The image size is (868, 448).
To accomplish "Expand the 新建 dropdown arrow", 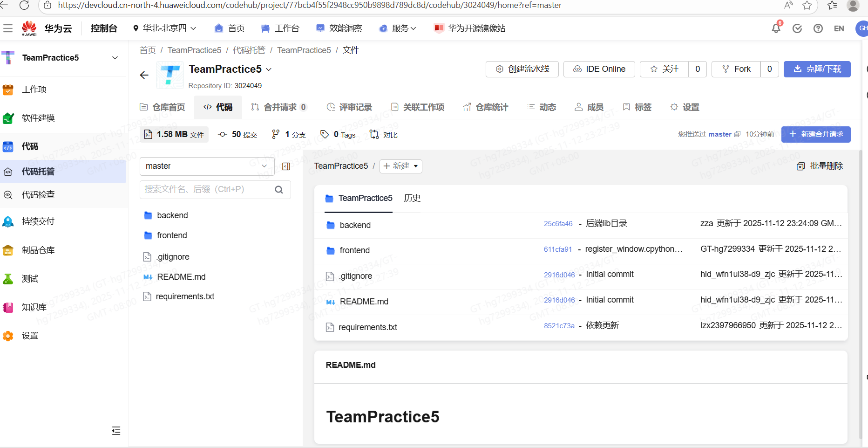I will (416, 166).
